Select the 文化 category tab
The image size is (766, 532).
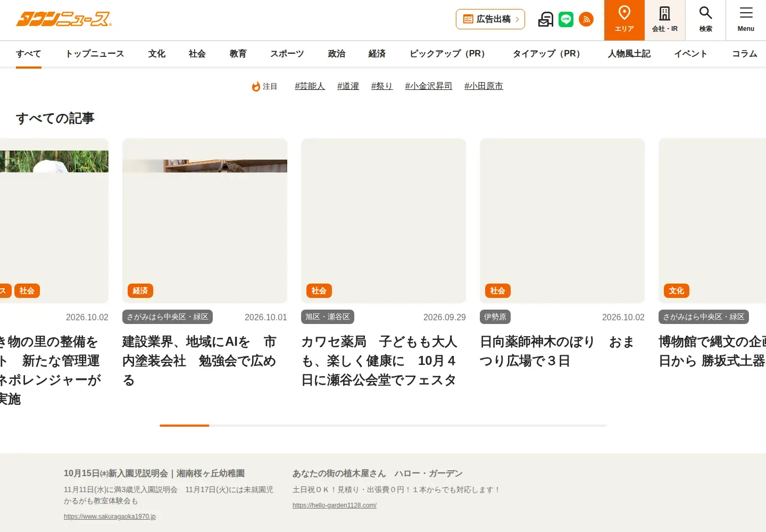157,54
